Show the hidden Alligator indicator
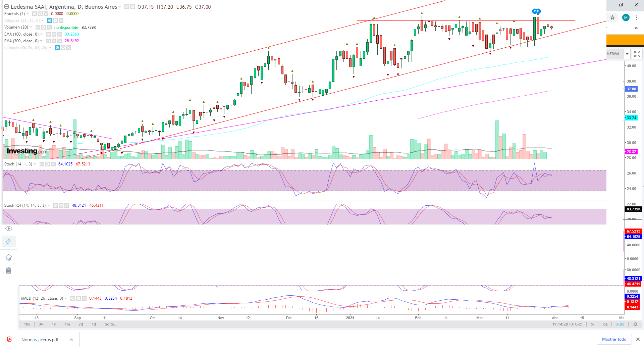Image resolution: width=644 pixels, height=349 pixels. point(50,20)
